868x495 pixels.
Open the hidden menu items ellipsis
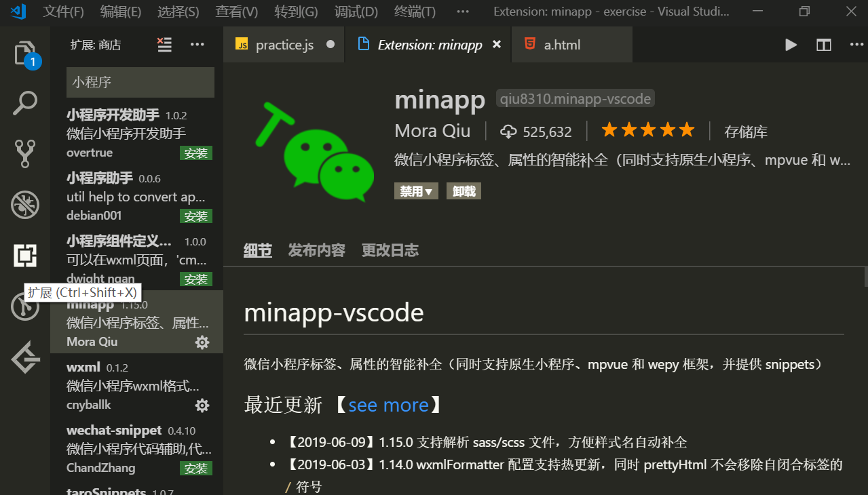(x=463, y=12)
